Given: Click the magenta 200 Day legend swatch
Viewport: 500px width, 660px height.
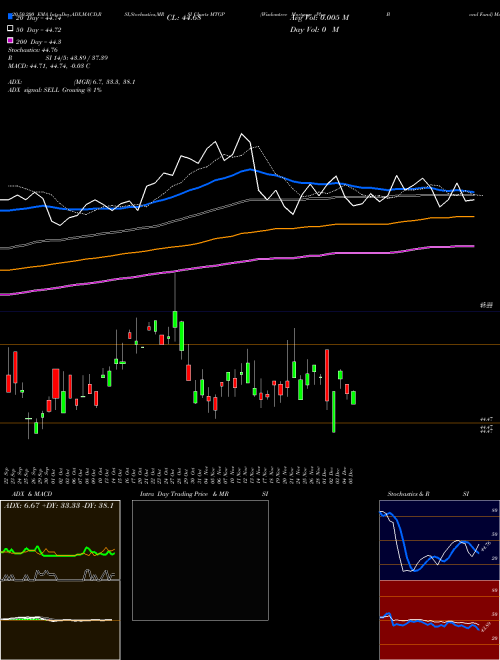Looking at the screenshot, I should 10,40.
